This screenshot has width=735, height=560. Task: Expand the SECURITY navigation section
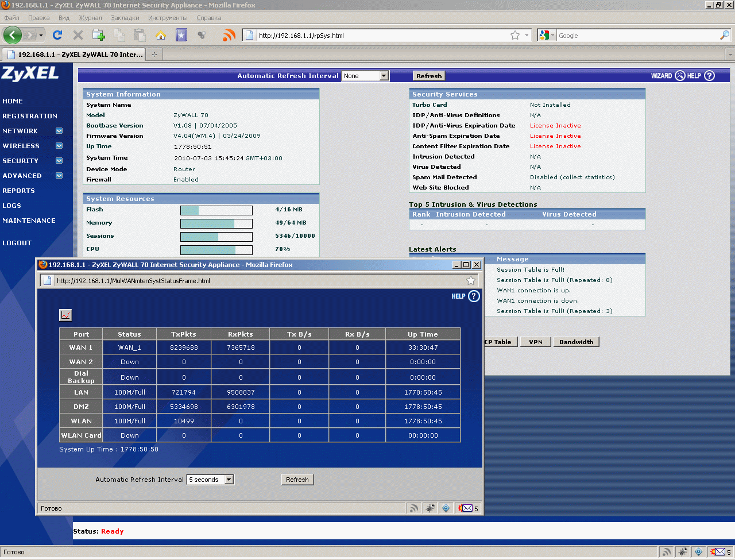(x=59, y=161)
